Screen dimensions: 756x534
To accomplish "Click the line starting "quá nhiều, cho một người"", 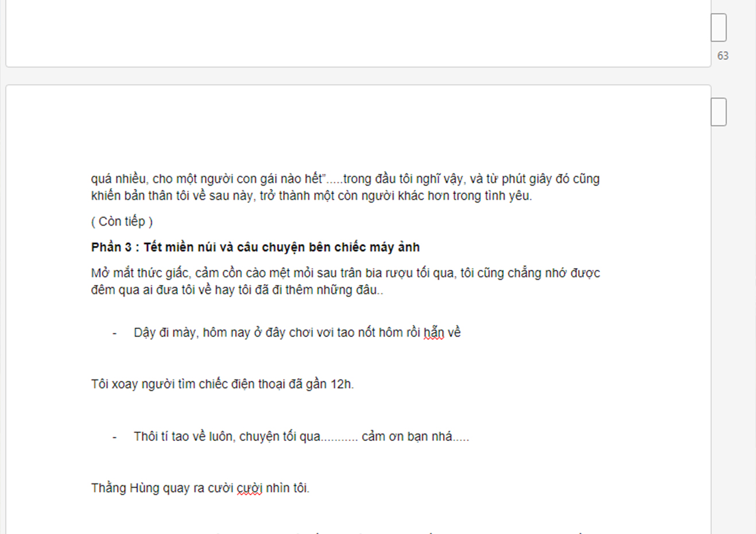I will click(x=344, y=179).
